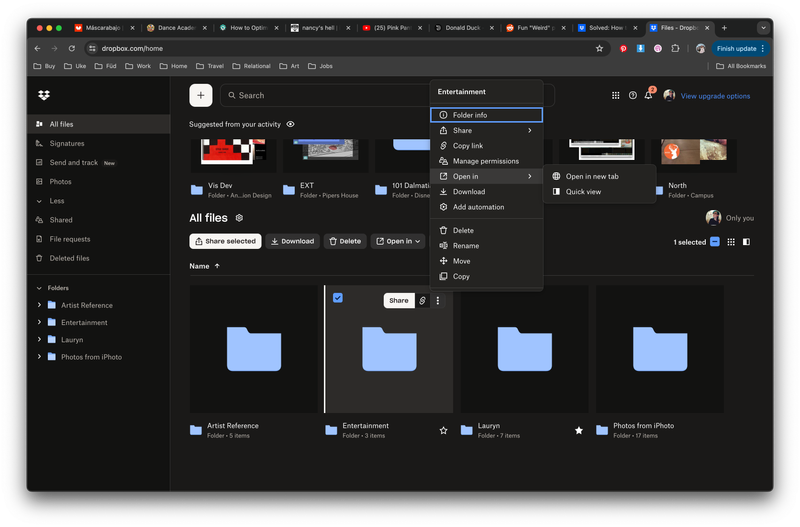This screenshot has width=800, height=527.
Task: Click the plus create new button
Action: (x=201, y=95)
